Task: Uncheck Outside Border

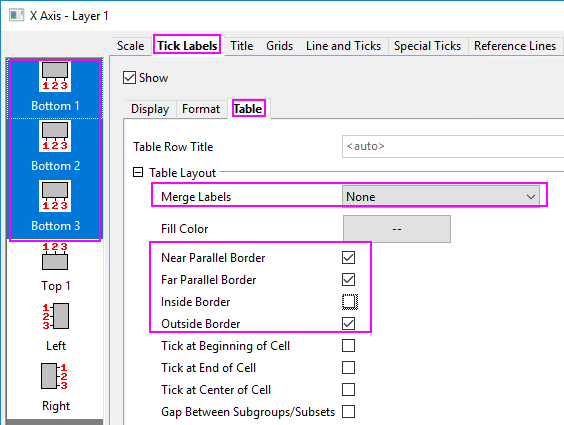Action: [x=348, y=323]
